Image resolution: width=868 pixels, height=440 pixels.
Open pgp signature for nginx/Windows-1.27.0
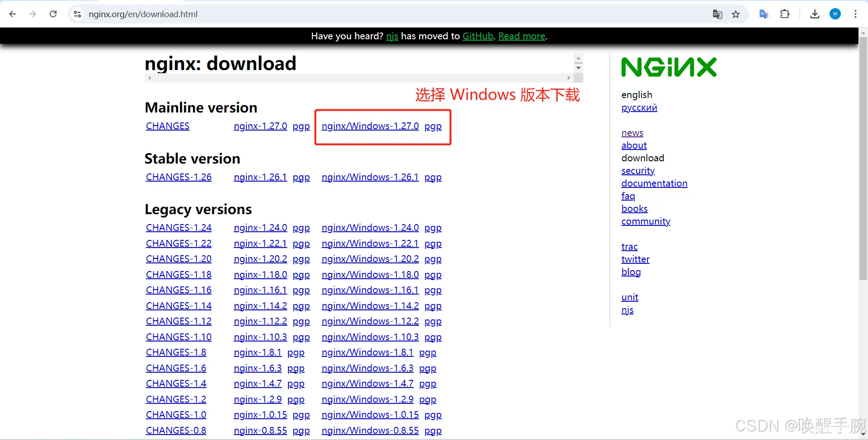[x=433, y=126]
